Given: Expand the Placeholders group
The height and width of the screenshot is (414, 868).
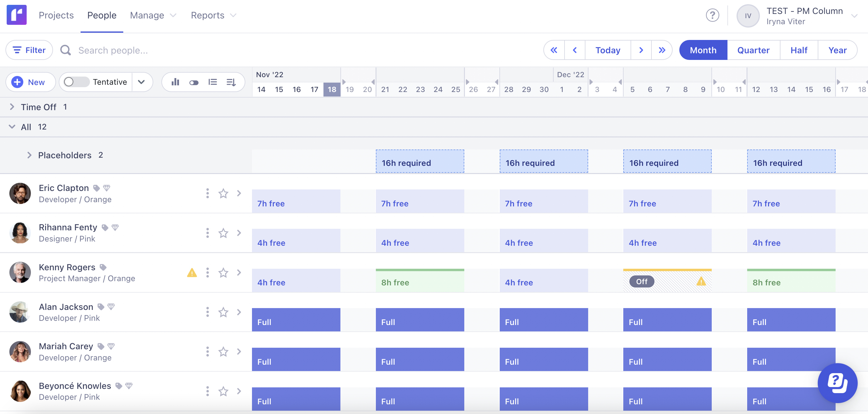Looking at the screenshot, I should point(29,155).
